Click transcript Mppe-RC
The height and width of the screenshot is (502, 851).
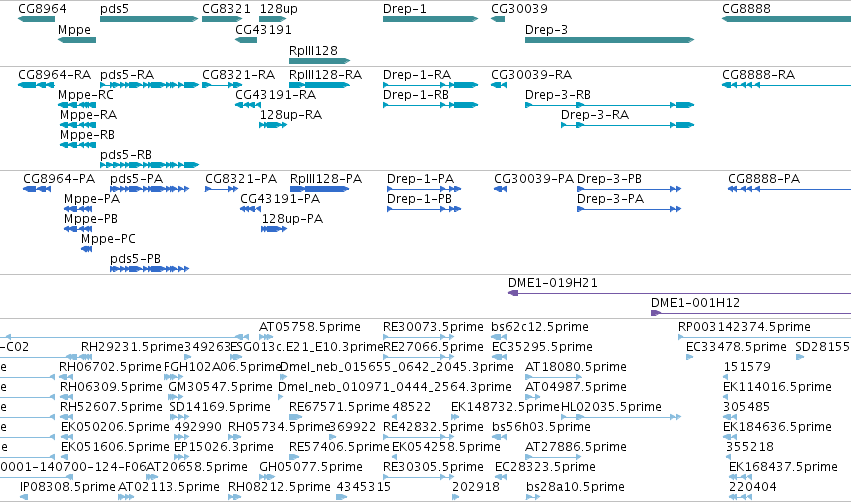(77, 105)
